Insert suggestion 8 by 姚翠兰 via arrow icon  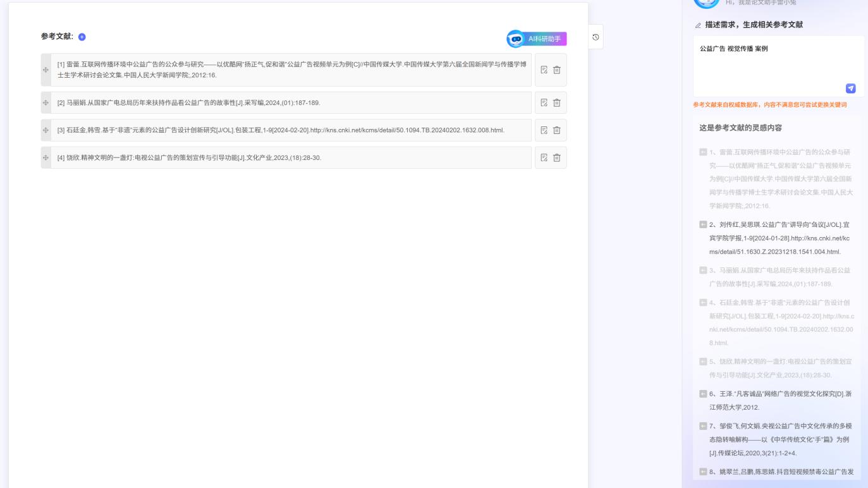click(x=703, y=471)
